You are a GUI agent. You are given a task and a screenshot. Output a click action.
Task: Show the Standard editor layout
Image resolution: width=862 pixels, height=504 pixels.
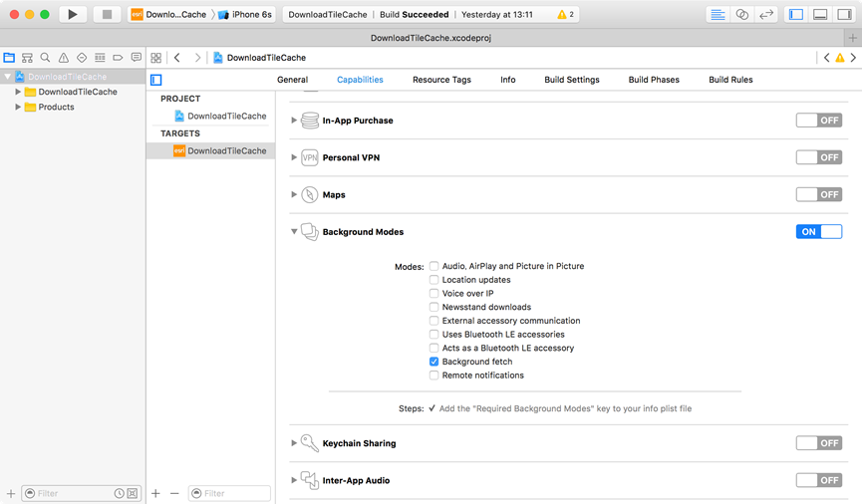(718, 14)
